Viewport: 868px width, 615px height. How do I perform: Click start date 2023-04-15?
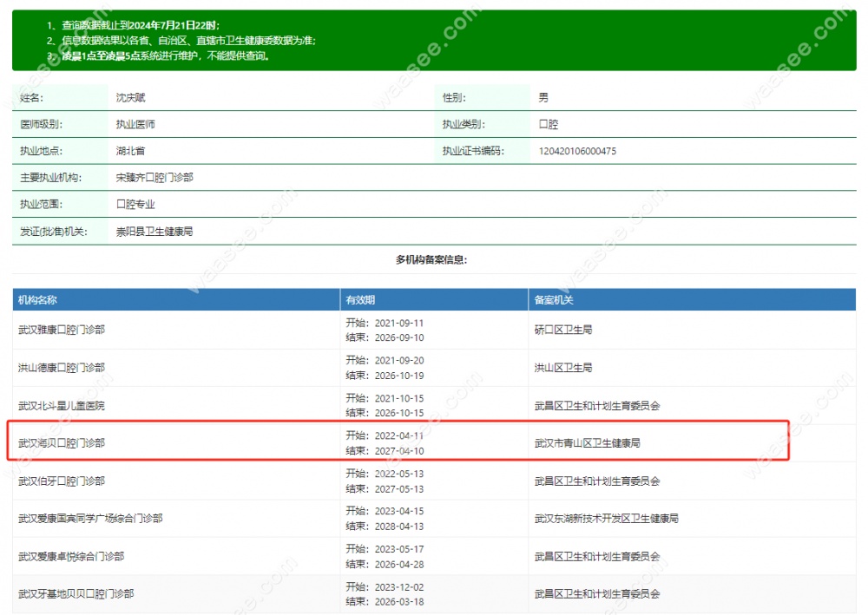coord(399,511)
